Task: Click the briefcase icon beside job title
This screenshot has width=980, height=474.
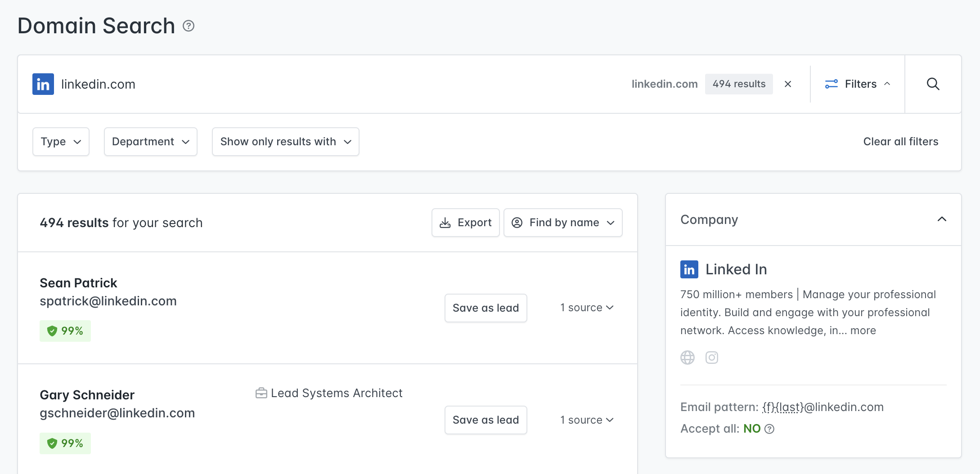Action: 261,393
